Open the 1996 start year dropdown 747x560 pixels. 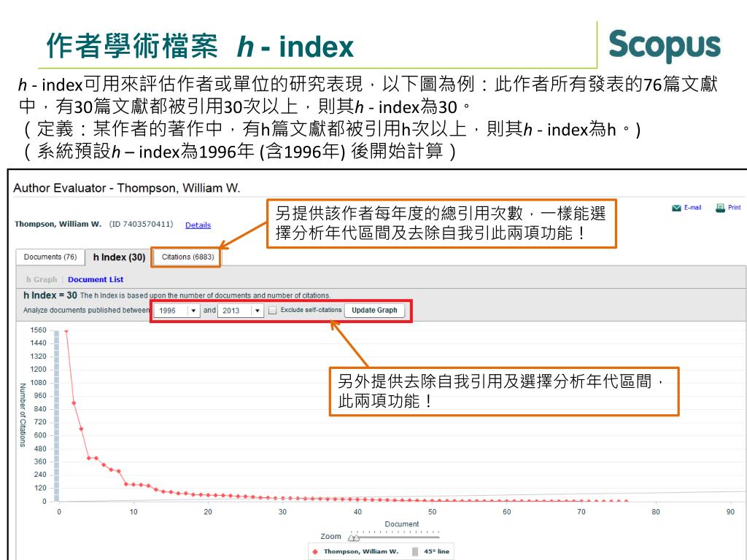[x=177, y=311]
